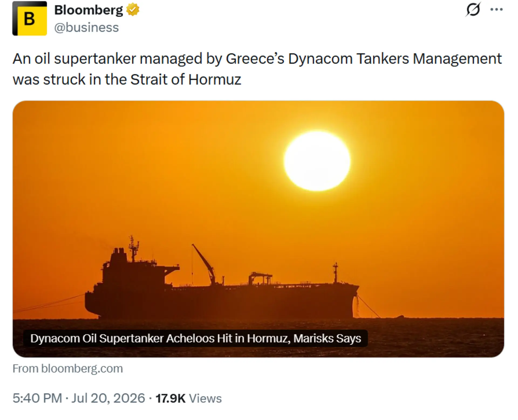Click the phrase Strait of Hormuz

tap(186, 80)
